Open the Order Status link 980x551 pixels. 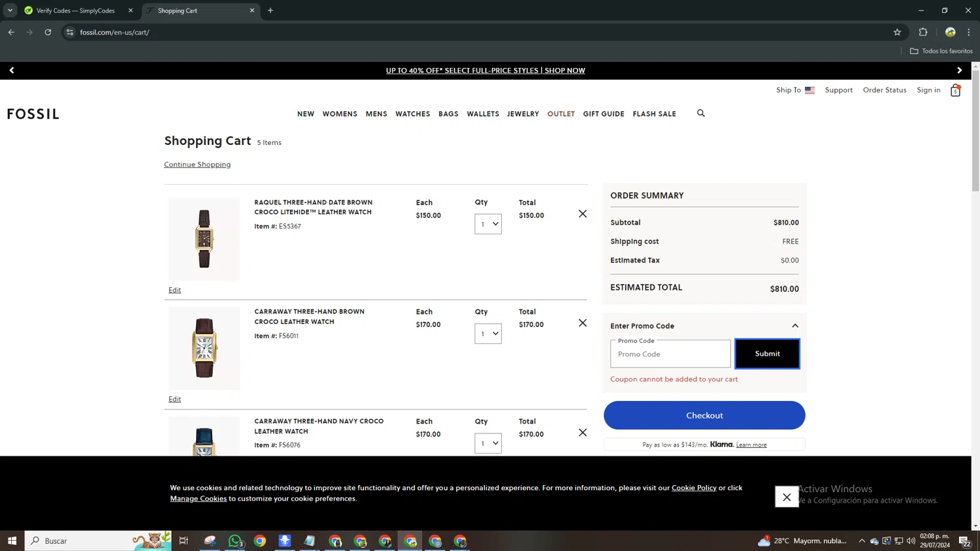[x=885, y=90]
